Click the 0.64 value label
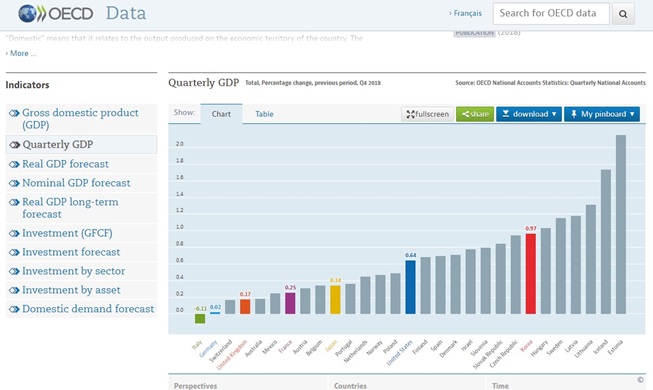Screen dimensions: 653x390 click(411, 255)
